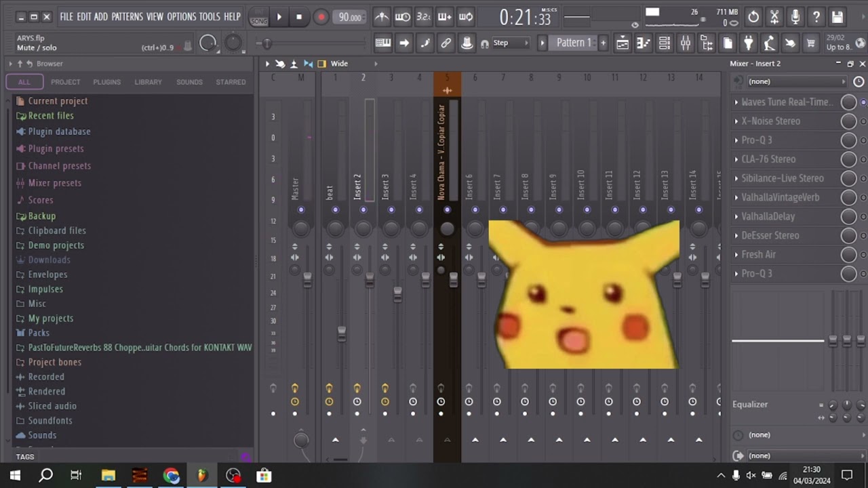Click the undo history icon

pyautogui.click(x=753, y=17)
